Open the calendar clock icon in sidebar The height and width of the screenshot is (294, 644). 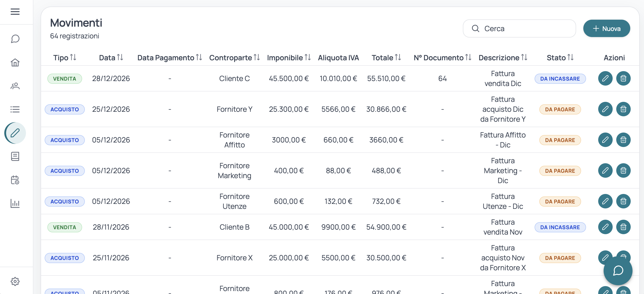click(x=15, y=180)
